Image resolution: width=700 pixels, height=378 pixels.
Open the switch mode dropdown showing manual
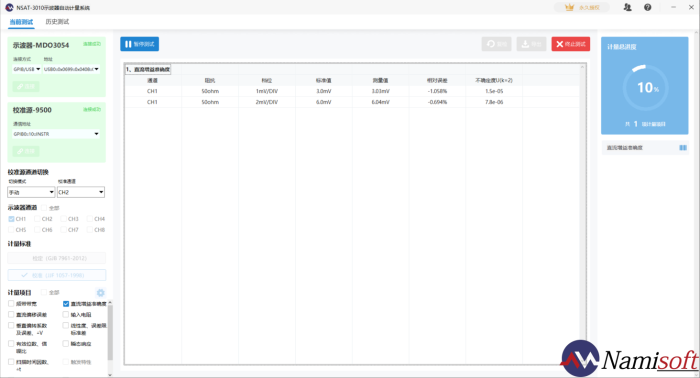click(x=31, y=192)
